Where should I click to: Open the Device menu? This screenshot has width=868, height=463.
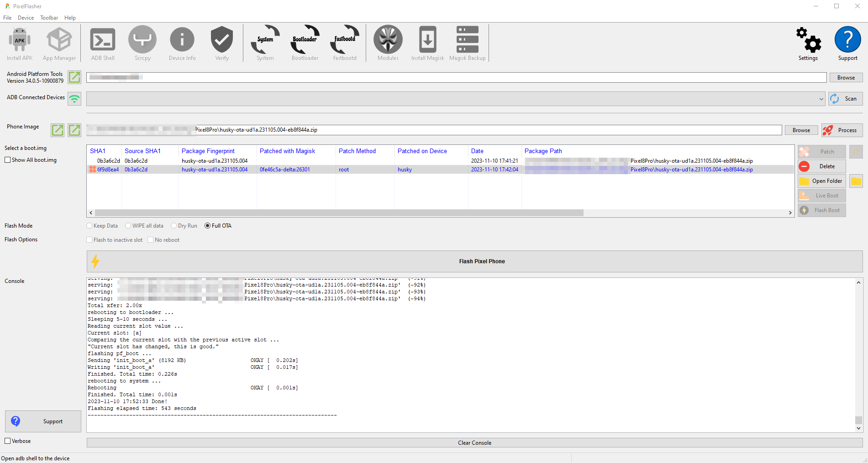tap(26, 18)
